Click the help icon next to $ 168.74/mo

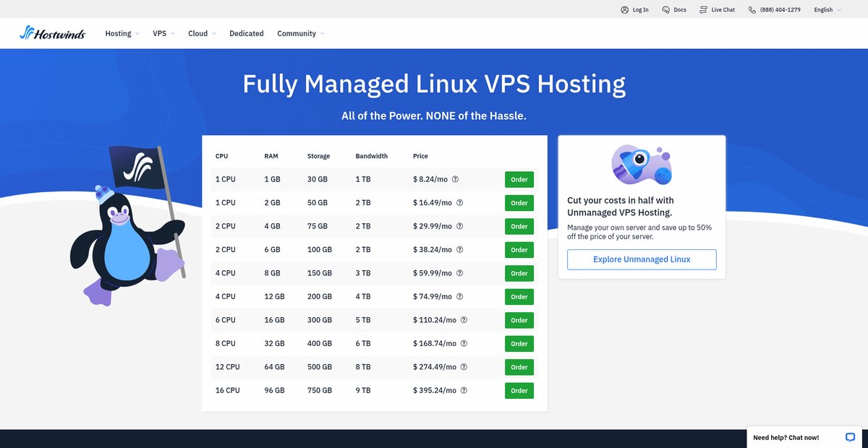point(464,343)
